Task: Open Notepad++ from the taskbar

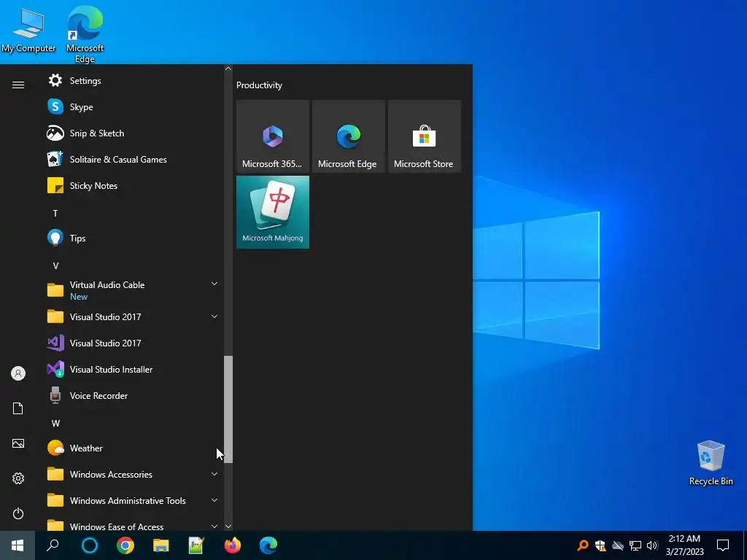Action: point(196,545)
